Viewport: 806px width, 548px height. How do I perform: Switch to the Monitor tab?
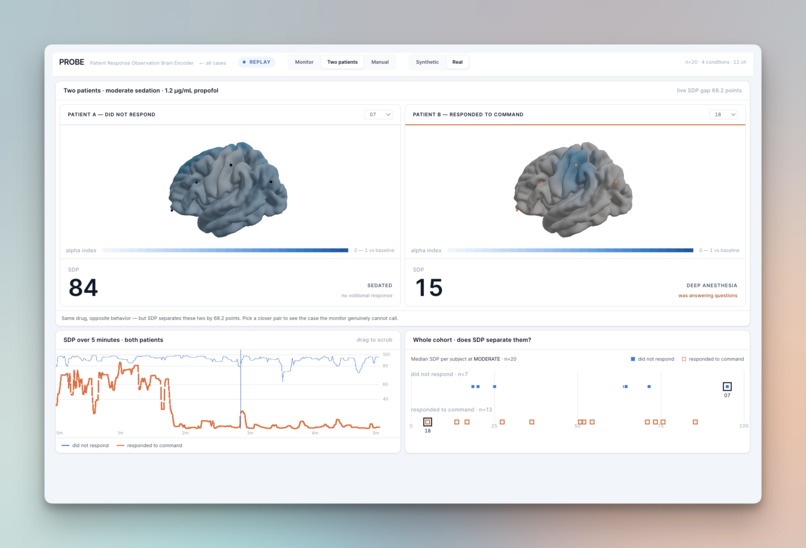tap(304, 62)
